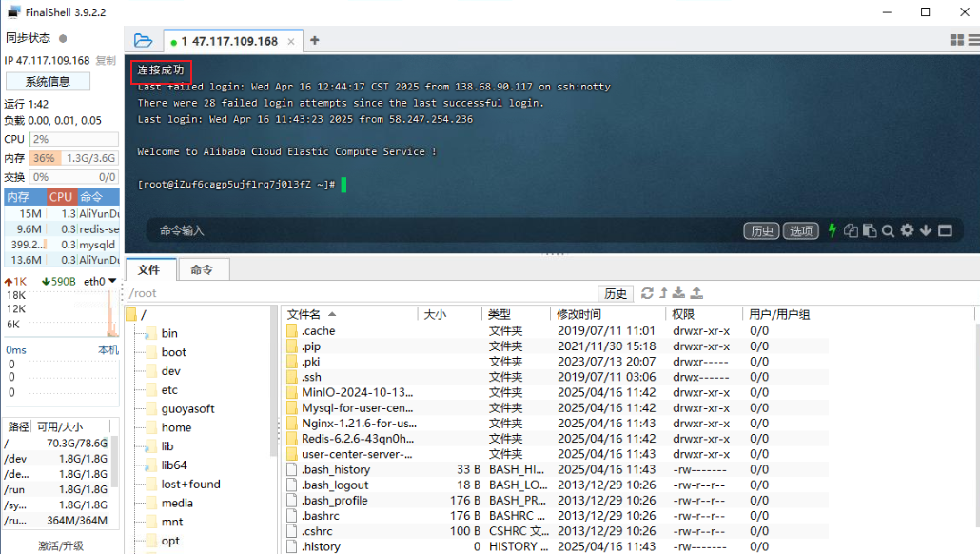
Task: Open the connection manager folder icon
Action: pyautogui.click(x=143, y=41)
